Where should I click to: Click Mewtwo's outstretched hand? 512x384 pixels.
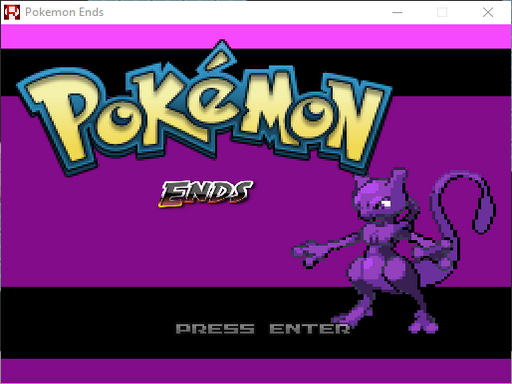coord(307,254)
